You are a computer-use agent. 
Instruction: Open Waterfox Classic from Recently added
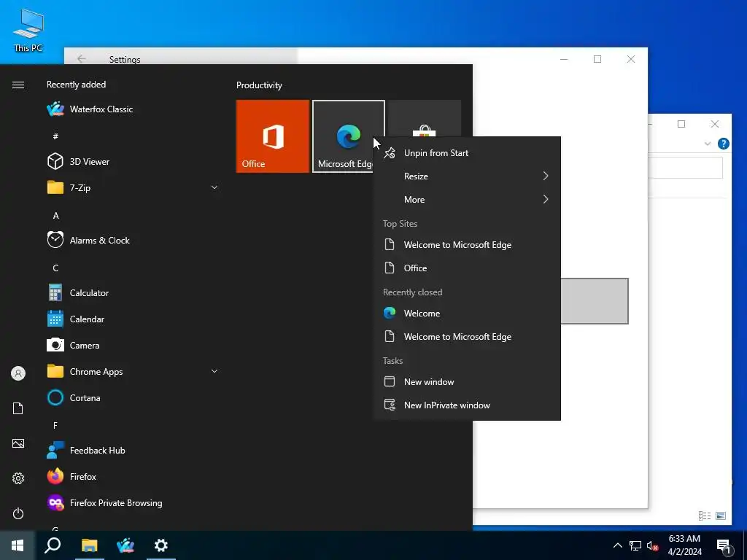133,109
